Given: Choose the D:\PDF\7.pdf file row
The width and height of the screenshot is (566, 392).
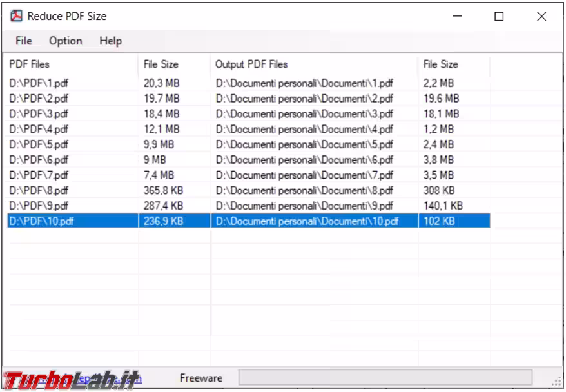Looking at the screenshot, I should 39,175.
